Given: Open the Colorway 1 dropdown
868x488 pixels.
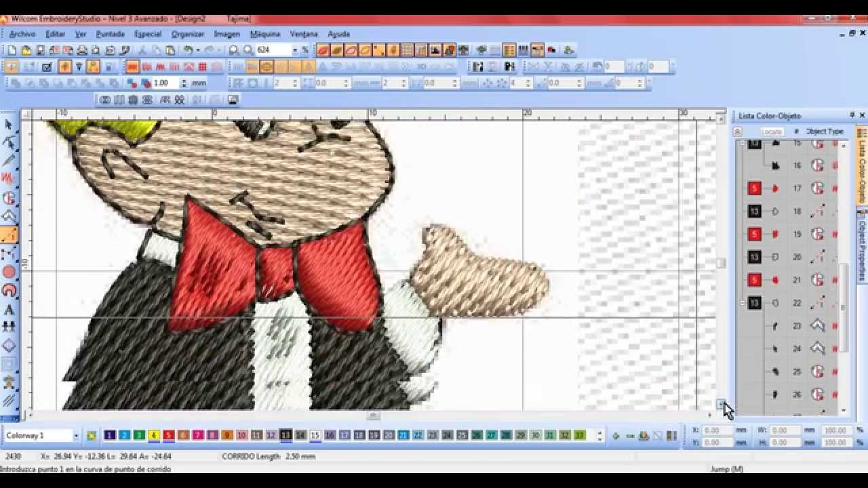Looking at the screenshot, I should [76, 435].
